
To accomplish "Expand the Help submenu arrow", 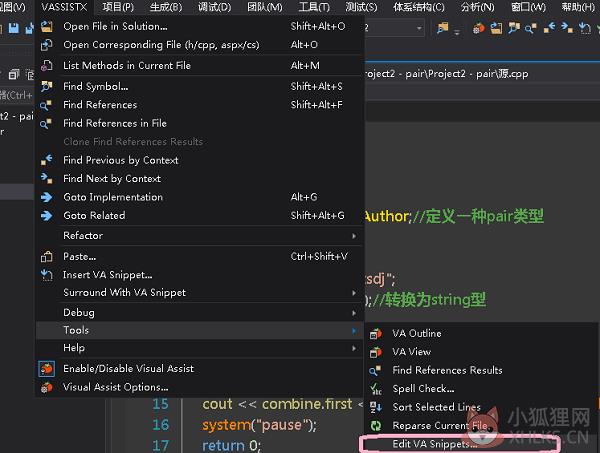I will (354, 348).
